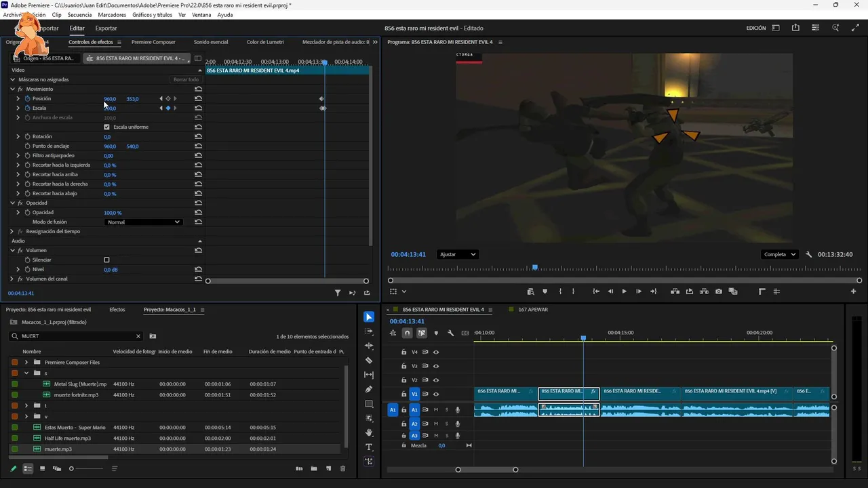Switch Project panel to list view
868x488 pixels.
coord(28,468)
